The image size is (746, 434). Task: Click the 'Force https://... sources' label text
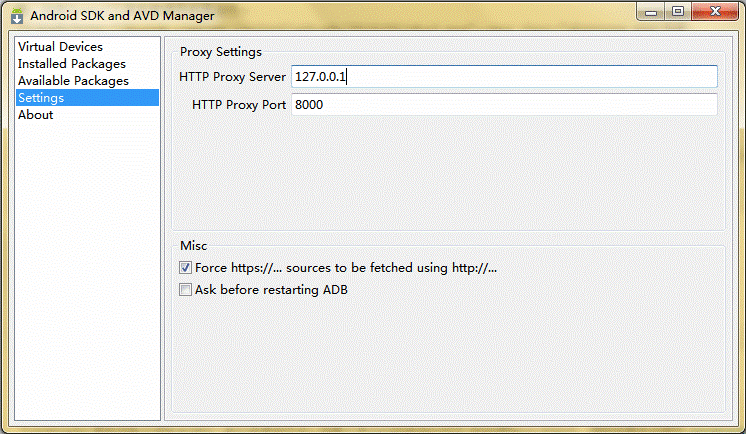[346, 268]
